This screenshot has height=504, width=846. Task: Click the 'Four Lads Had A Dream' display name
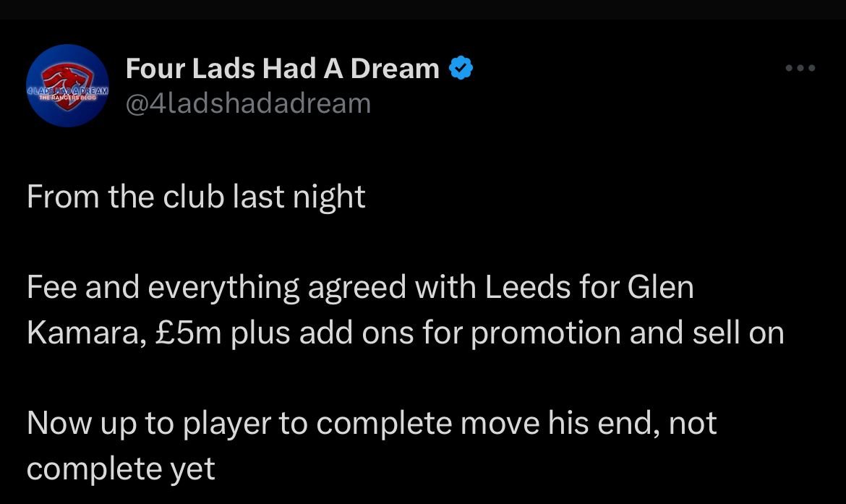click(283, 69)
